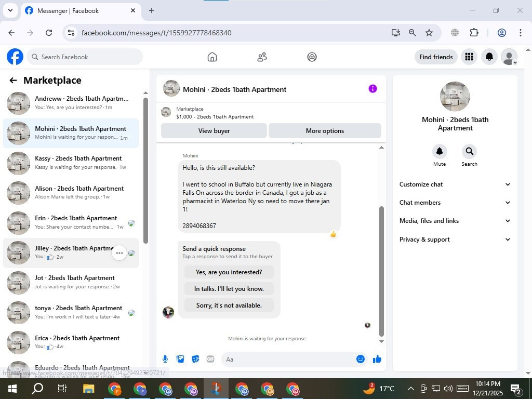Send quick reply 'Yes, are you interested?'
This screenshot has height=399, width=532.
click(229, 272)
